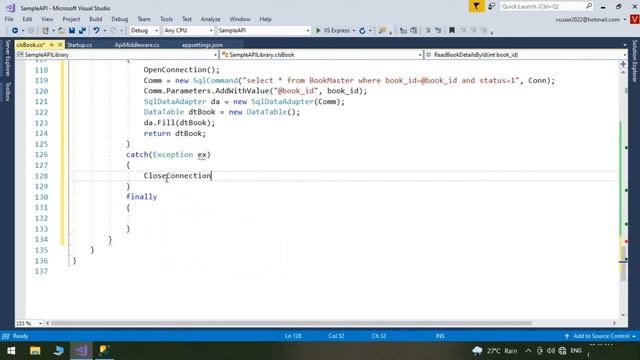Screen dimensions: 640x360
Task: Click the finally keyword on line 130
Action: (x=142, y=197)
